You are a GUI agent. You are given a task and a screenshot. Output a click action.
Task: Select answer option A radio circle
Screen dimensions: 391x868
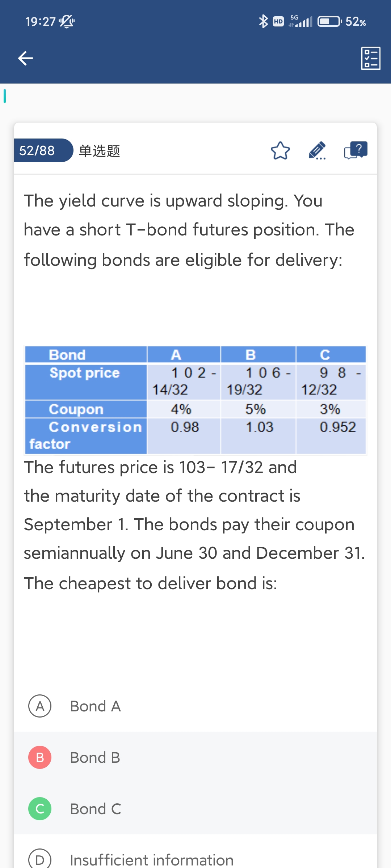pyautogui.click(x=40, y=706)
